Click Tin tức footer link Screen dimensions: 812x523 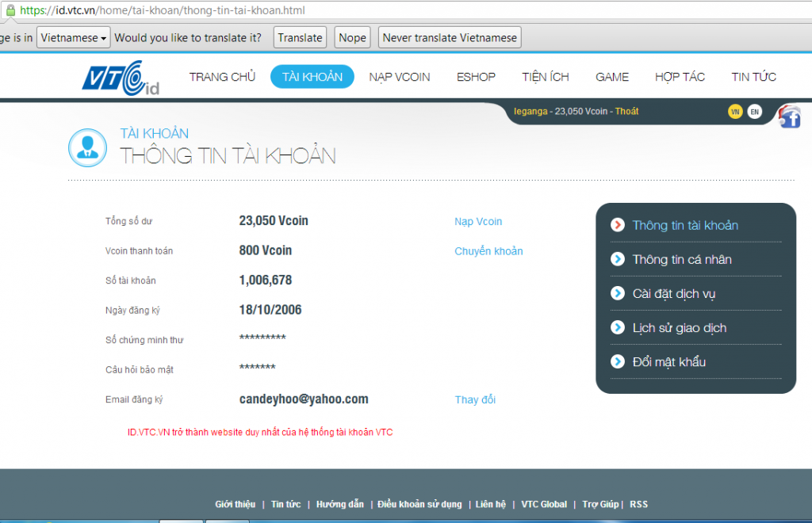tap(285, 504)
